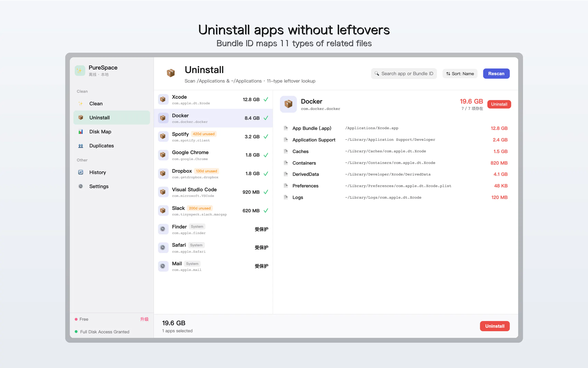Select the Finder row in app list

tap(213, 229)
